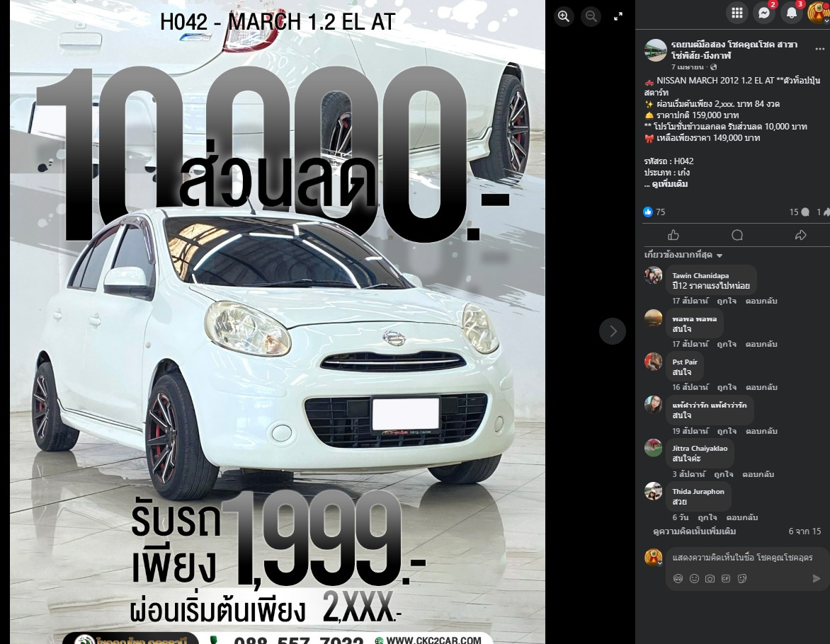Open Pst Pair's profile picture
This screenshot has height=644, width=830.
click(x=653, y=362)
